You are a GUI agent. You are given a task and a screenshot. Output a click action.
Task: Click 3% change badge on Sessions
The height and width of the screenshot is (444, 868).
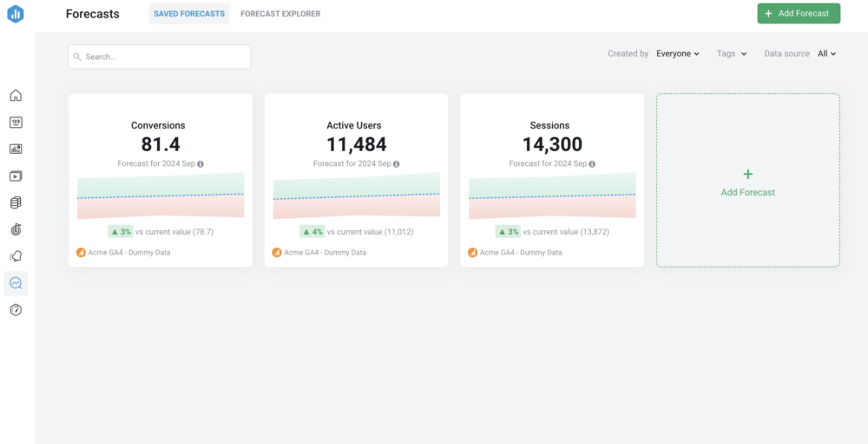tap(508, 232)
